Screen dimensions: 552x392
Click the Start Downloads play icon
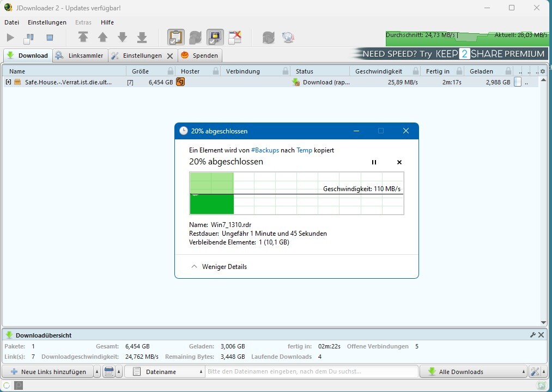10,38
